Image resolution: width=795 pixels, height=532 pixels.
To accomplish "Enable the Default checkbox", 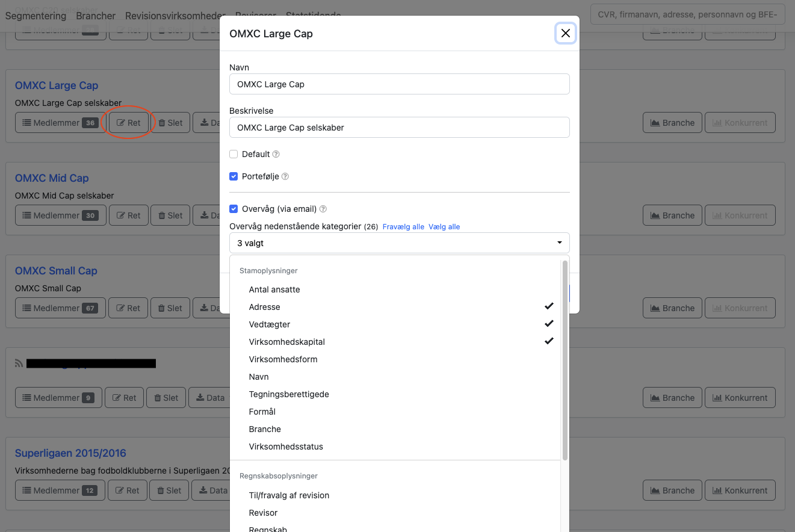I will [x=234, y=155].
